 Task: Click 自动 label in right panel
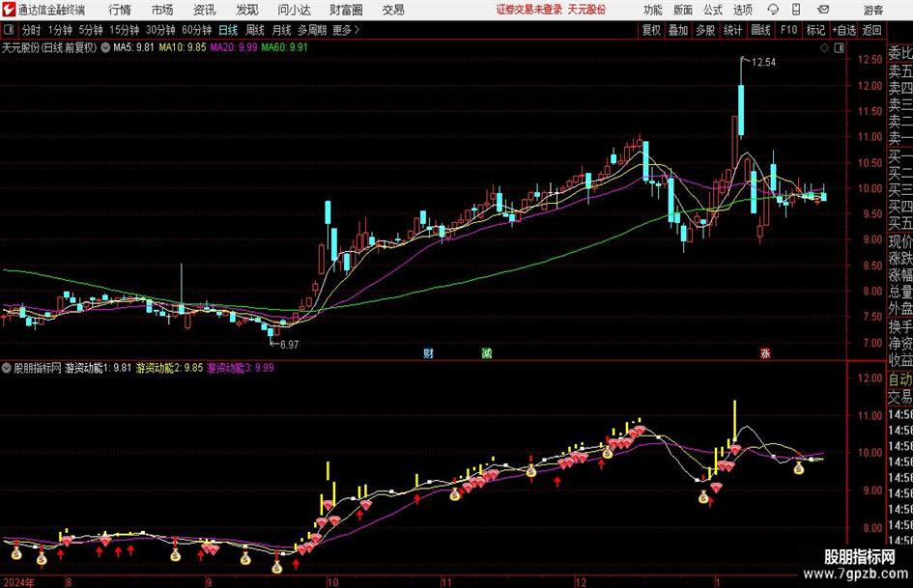[x=900, y=379]
